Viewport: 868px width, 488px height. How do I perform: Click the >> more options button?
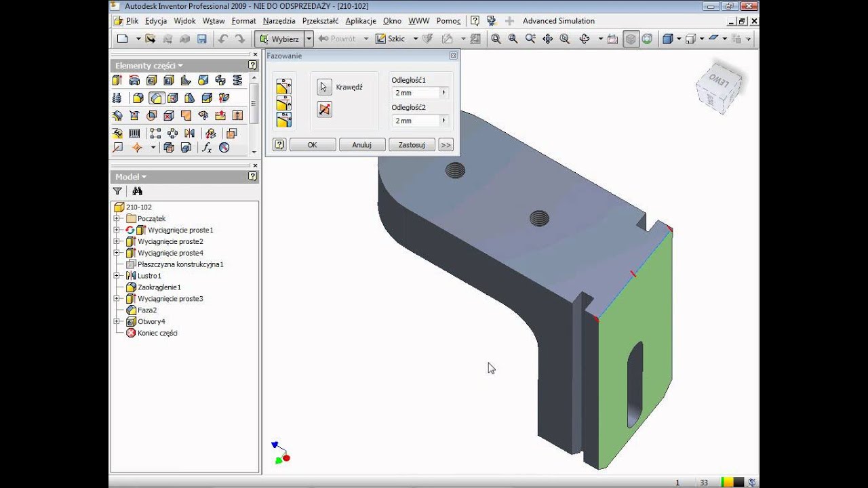pyautogui.click(x=446, y=144)
